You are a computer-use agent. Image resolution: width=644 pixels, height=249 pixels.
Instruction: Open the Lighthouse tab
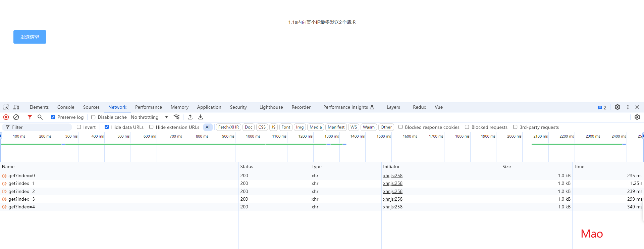[271, 107]
